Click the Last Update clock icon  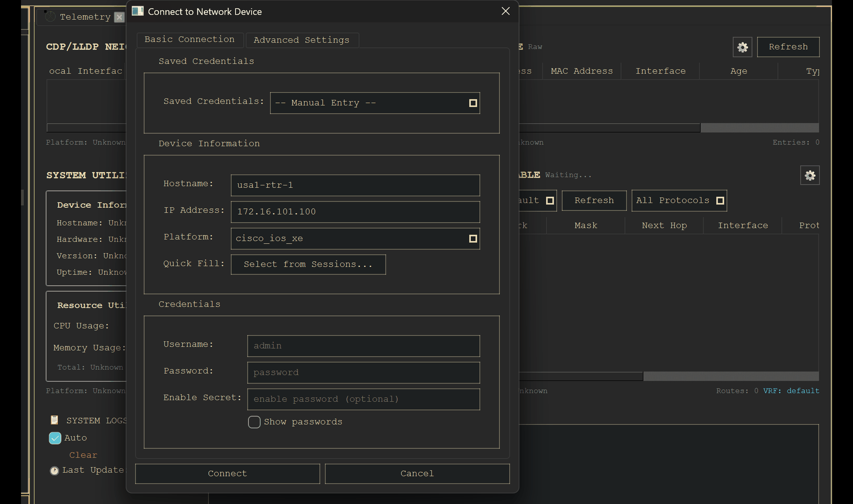[54, 470]
